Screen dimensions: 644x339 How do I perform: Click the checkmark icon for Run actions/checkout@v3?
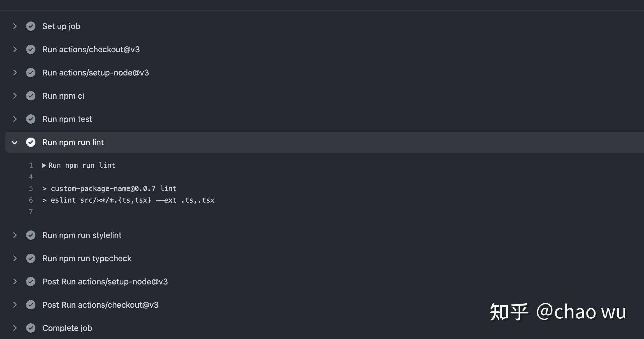(x=31, y=49)
